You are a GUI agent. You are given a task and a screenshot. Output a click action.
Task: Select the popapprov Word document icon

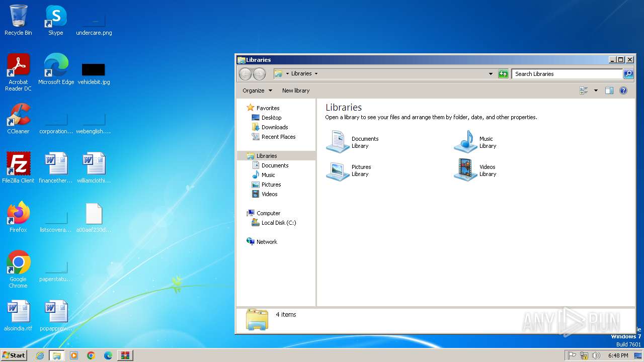pos(56,316)
